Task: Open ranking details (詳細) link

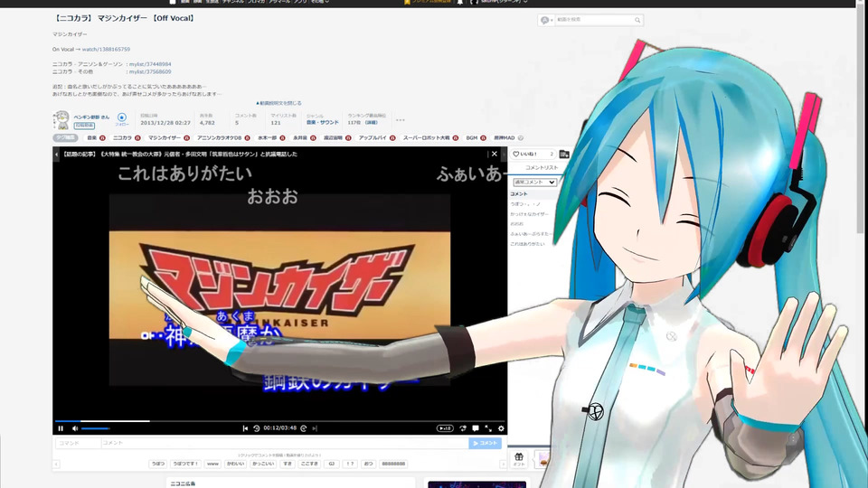Action: click(x=372, y=123)
